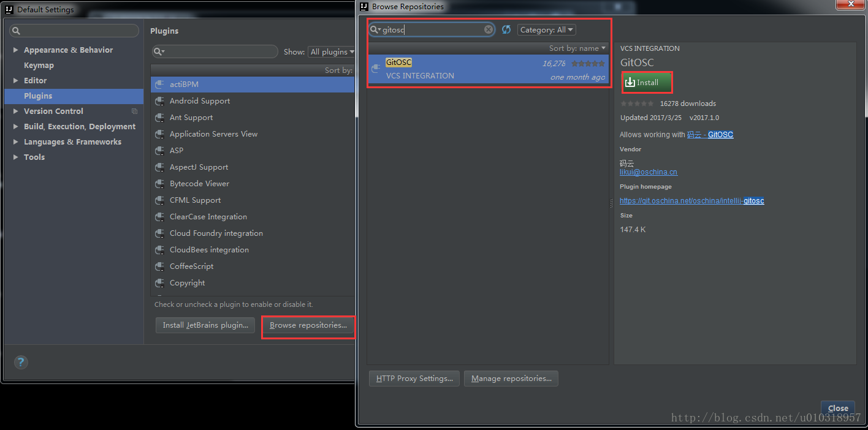Click search history magnifier in Browse Repositories
Image resolution: width=868 pixels, height=430 pixels.
(375, 29)
